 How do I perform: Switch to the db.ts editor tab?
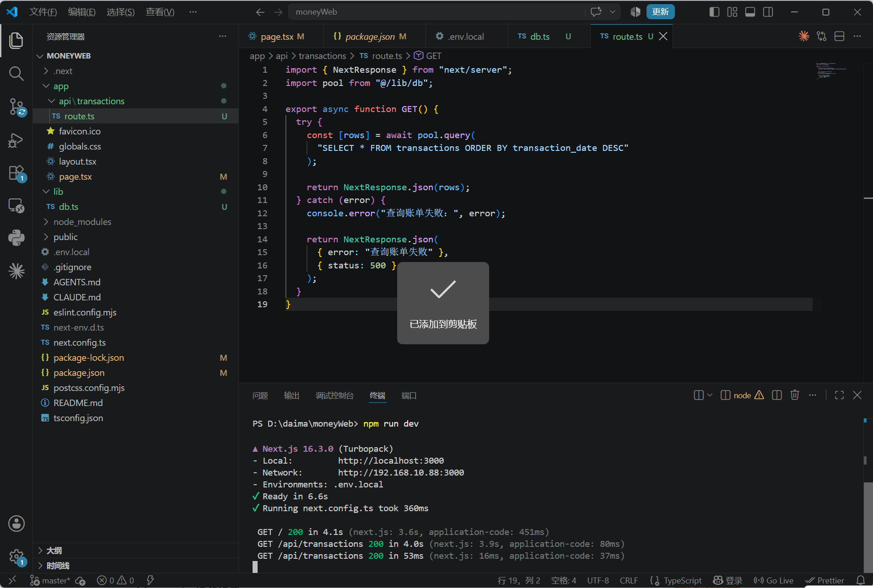(x=549, y=36)
